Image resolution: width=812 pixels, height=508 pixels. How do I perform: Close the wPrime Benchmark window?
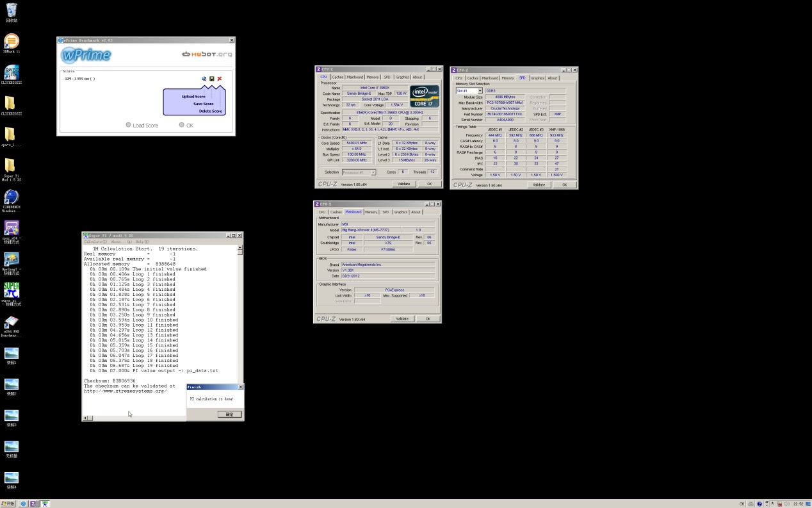(232, 40)
